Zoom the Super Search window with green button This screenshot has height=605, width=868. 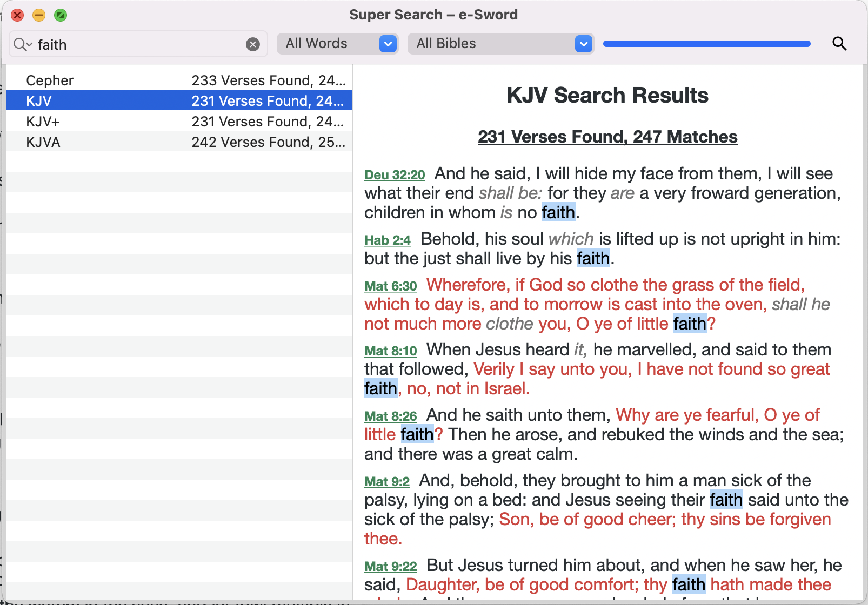(x=61, y=15)
